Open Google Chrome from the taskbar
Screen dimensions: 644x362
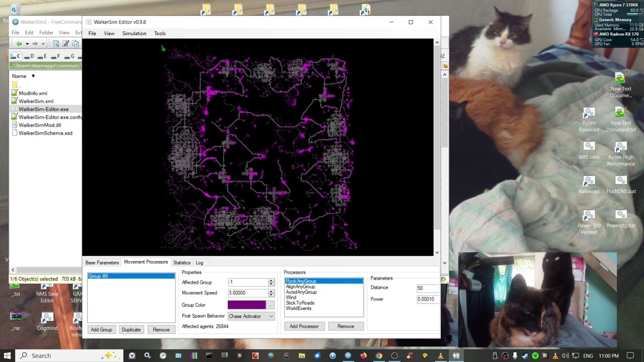click(379, 355)
